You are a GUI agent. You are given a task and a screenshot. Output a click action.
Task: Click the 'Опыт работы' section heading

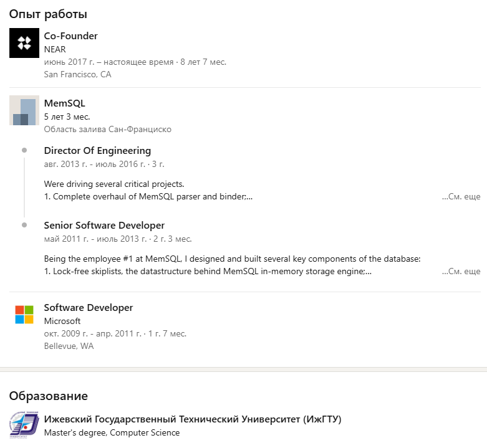48,14
